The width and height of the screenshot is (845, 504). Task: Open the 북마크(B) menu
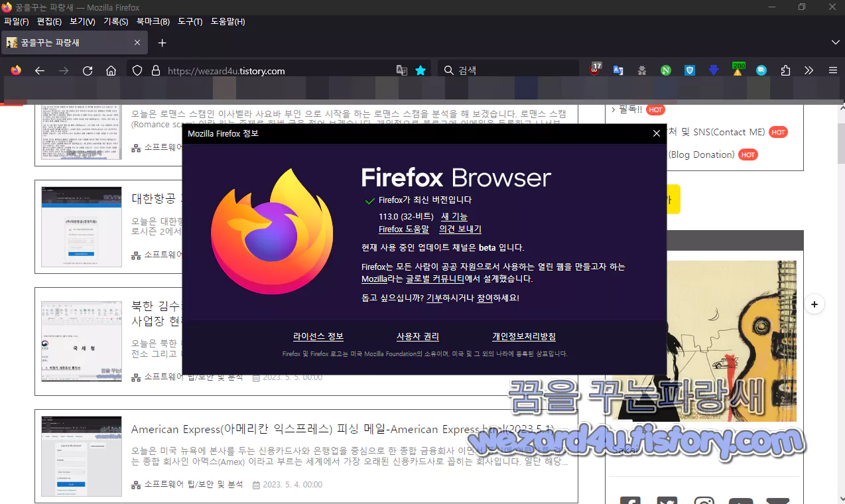pos(153,21)
